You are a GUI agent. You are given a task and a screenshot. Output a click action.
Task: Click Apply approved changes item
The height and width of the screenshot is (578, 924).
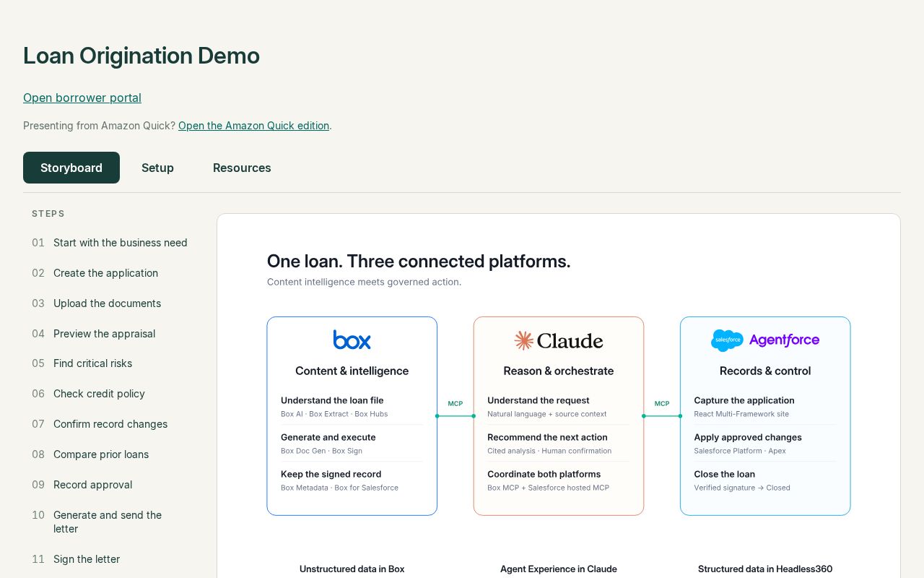[x=748, y=437]
